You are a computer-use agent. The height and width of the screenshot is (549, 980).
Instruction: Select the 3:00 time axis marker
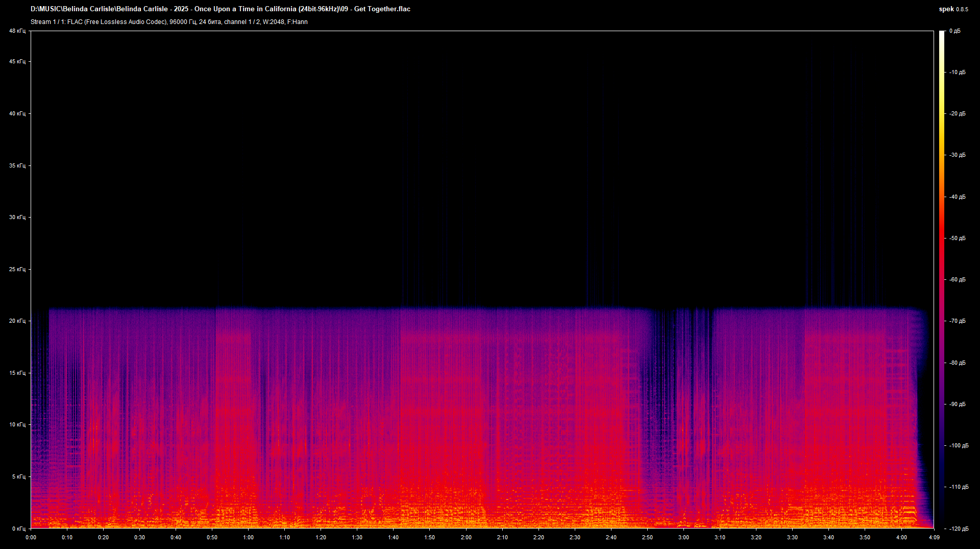click(x=683, y=537)
